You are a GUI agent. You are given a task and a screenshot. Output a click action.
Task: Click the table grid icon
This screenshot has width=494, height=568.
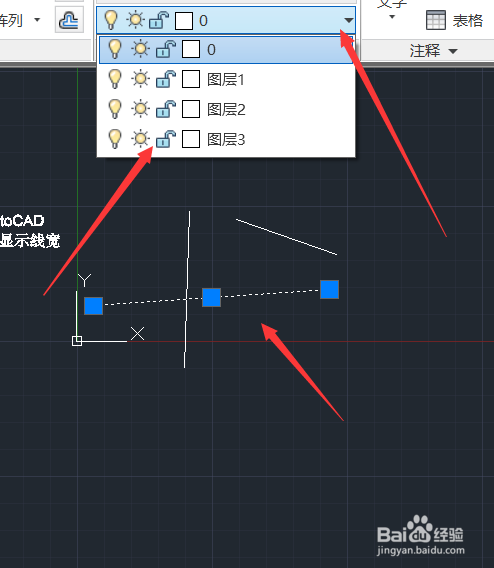tap(436, 20)
